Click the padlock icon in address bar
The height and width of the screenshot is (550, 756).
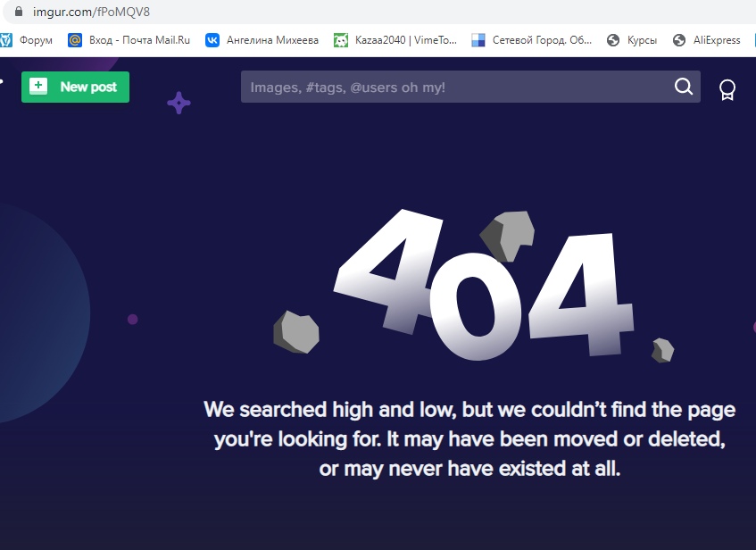pos(16,12)
